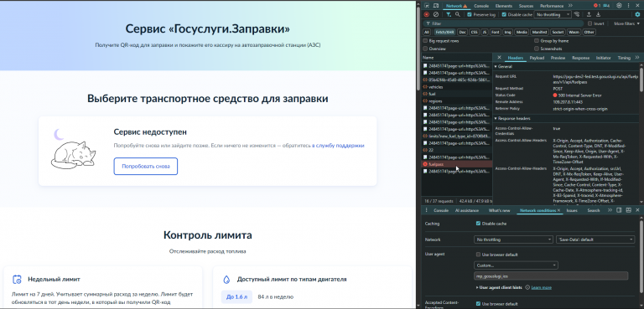Open network panel settings cog
Screen dimensions: 644x309
pos(637,14)
